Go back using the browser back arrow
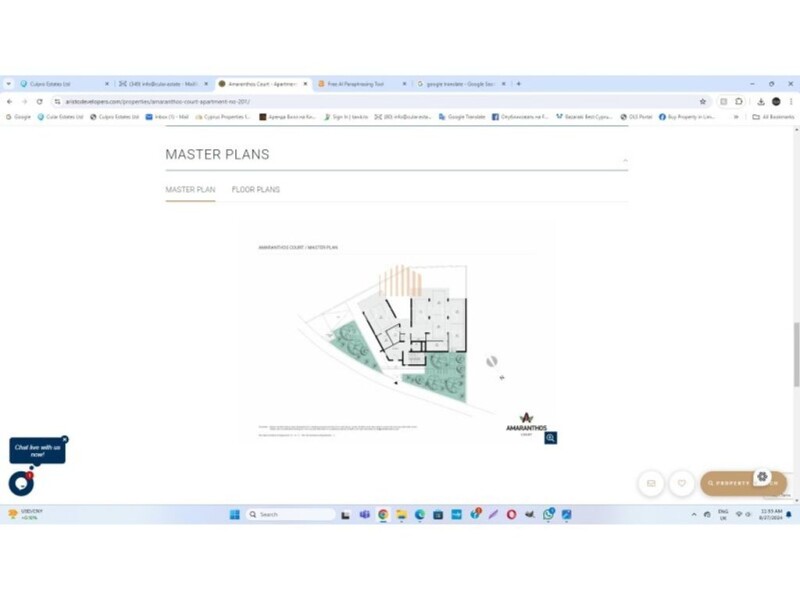The height and width of the screenshot is (600, 800). [10, 101]
